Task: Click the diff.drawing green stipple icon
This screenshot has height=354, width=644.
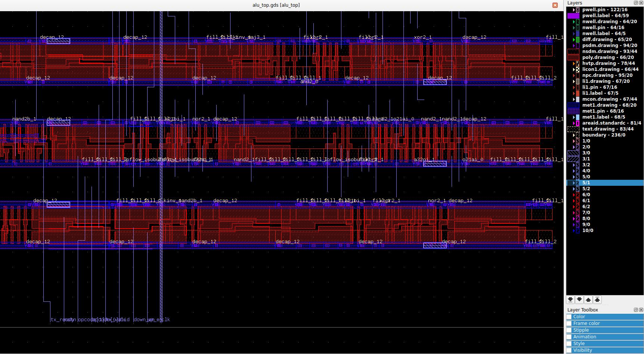Action: tap(578, 39)
